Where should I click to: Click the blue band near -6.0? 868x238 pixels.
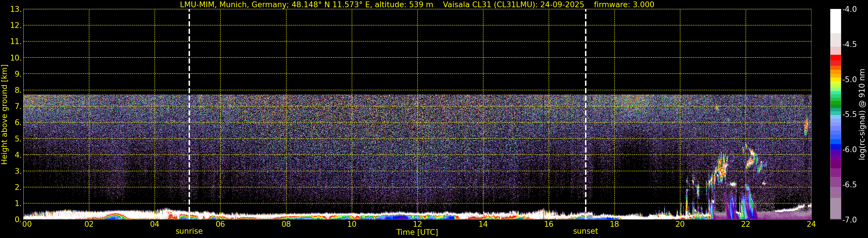(835, 146)
